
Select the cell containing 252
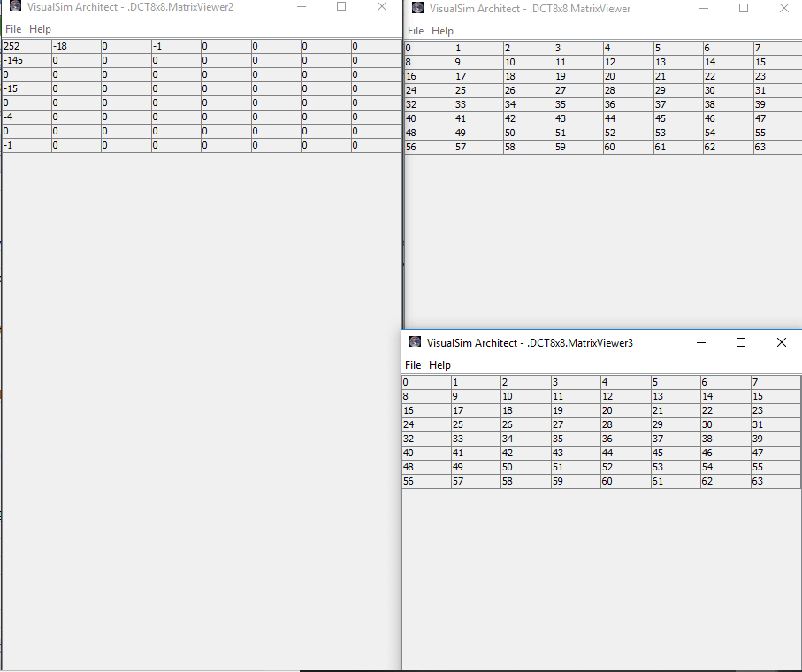tap(27, 46)
